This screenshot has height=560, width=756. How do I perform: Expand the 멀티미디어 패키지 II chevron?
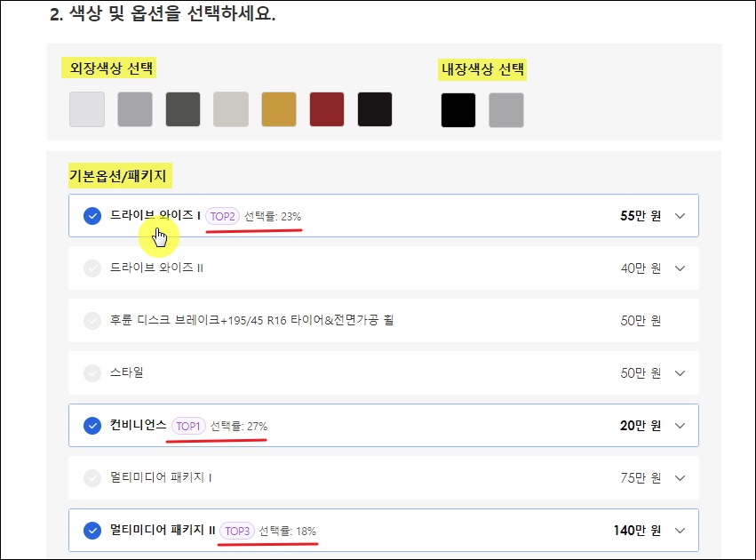(x=680, y=531)
